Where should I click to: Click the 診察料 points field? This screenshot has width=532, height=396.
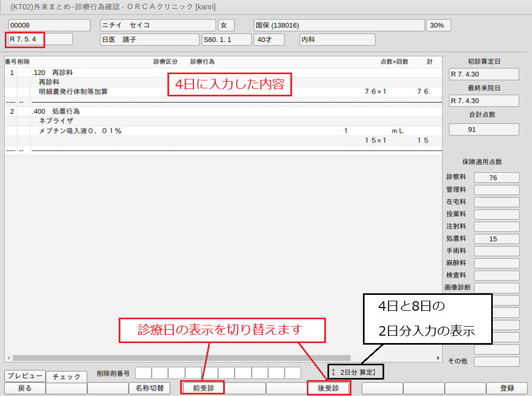pos(496,178)
